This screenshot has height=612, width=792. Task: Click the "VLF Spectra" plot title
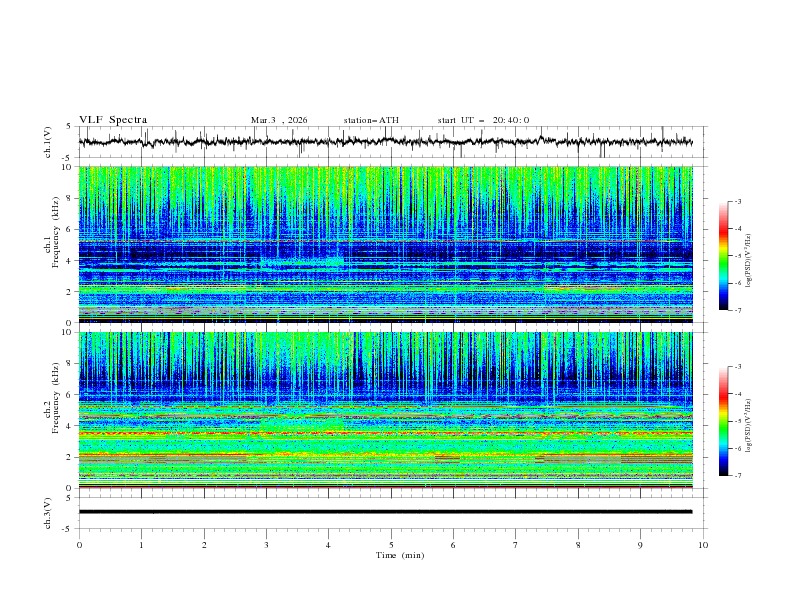[x=113, y=120]
